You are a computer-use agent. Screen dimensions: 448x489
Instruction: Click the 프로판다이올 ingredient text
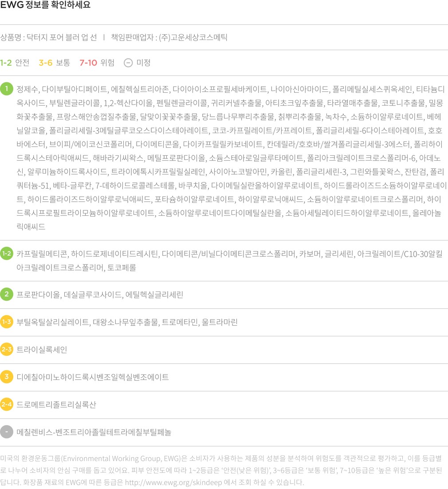point(38,295)
